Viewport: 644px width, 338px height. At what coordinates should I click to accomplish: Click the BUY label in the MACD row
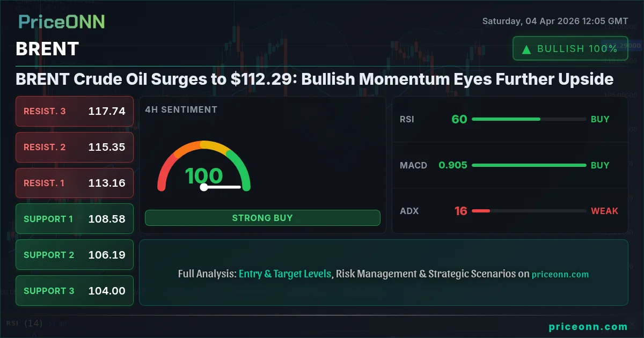(x=600, y=165)
